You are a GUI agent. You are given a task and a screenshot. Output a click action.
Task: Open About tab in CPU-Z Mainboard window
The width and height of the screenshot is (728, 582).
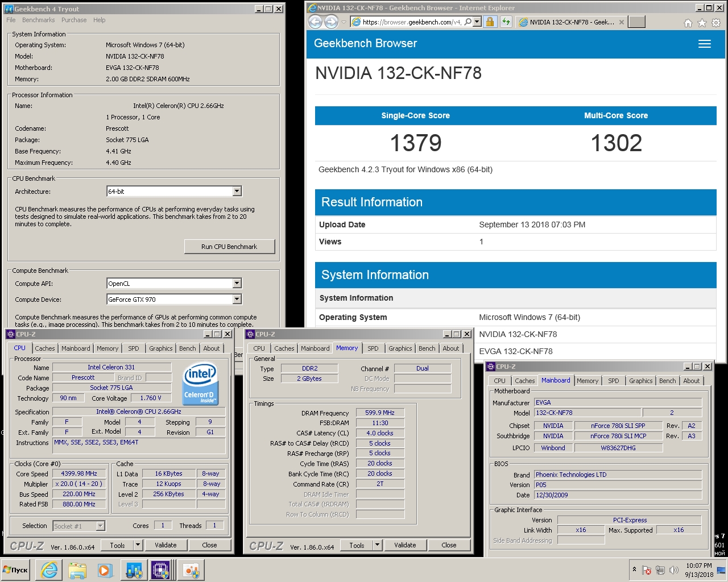(692, 381)
